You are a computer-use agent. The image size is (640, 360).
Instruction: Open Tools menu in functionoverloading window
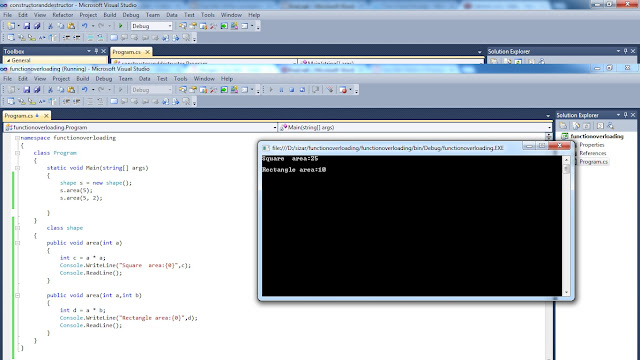180,79
